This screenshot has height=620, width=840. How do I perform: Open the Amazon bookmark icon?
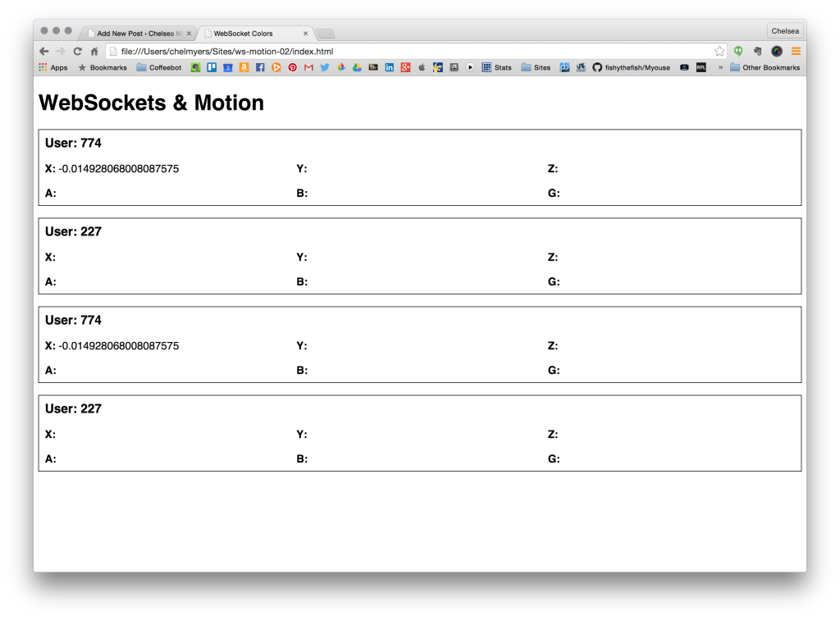coord(244,67)
